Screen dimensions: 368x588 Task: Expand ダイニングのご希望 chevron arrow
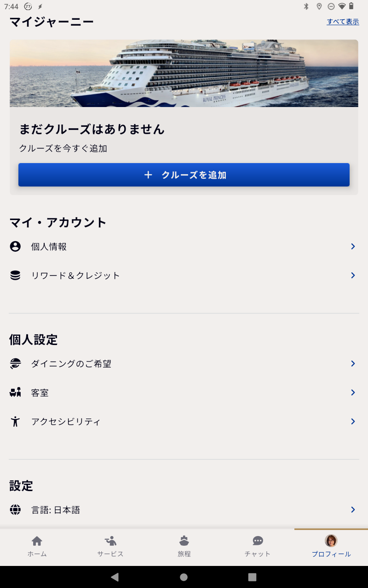click(x=353, y=364)
